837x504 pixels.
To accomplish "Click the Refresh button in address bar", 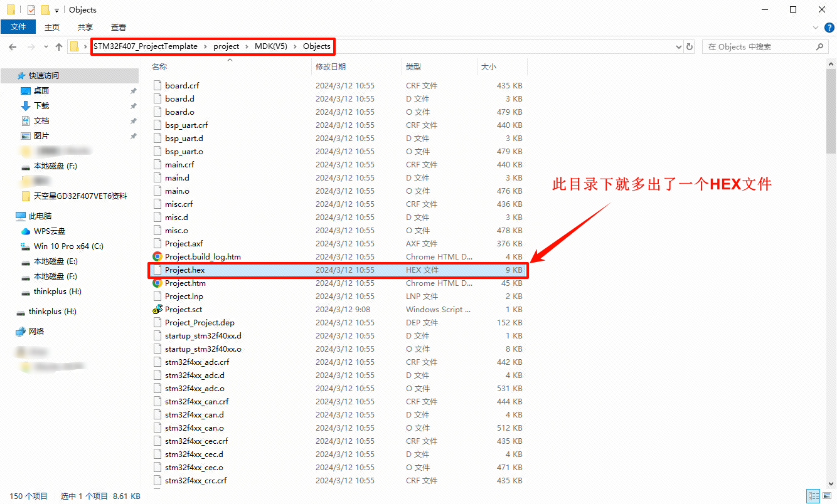I will [x=690, y=47].
